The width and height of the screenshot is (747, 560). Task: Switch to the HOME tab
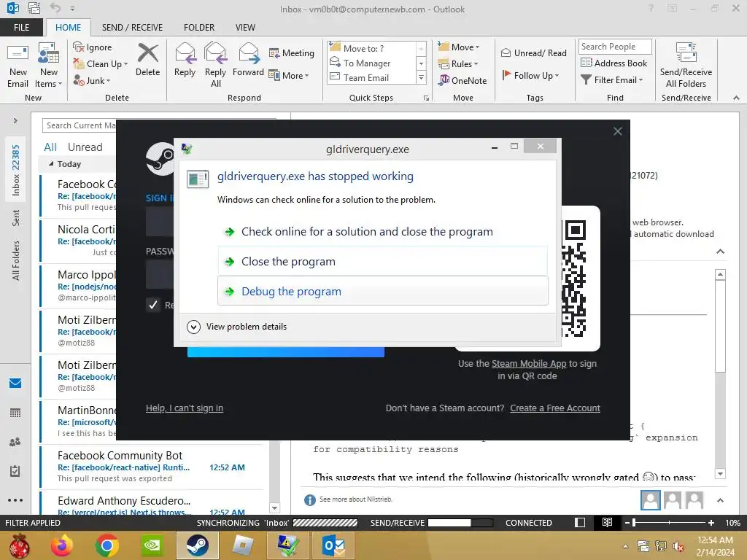tap(68, 28)
